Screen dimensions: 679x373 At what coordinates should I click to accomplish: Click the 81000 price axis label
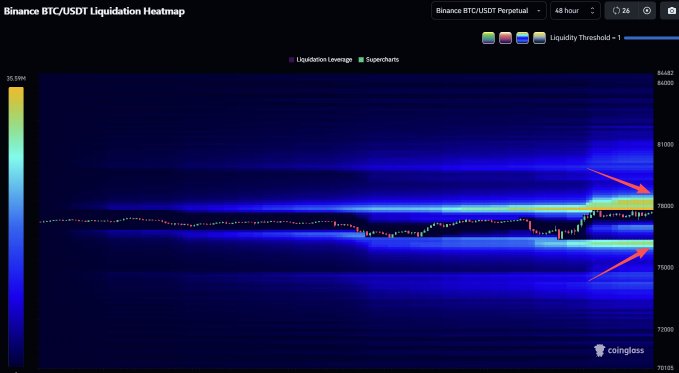666,144
